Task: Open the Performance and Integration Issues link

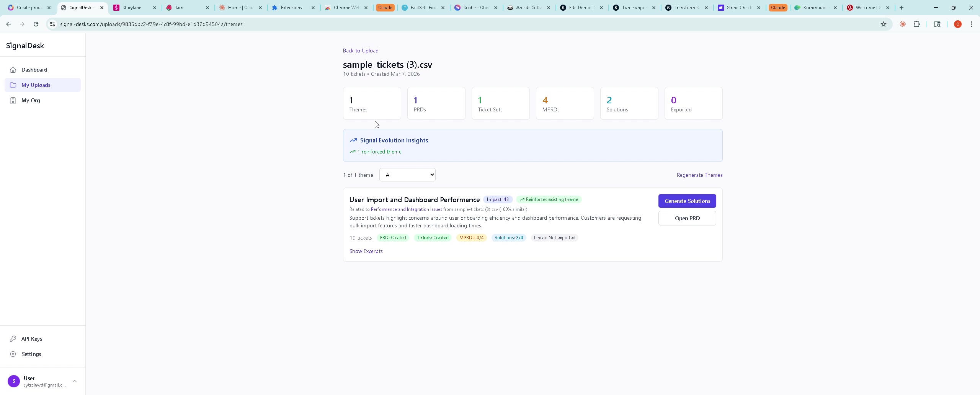Action: pyautogui.click(x=406, y=209)
